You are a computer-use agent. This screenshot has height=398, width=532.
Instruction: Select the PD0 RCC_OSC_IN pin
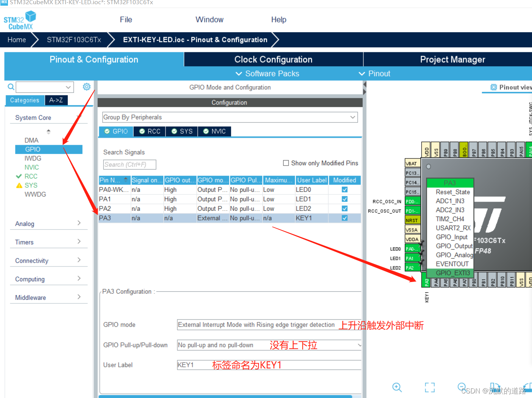(x=412, y=201)
